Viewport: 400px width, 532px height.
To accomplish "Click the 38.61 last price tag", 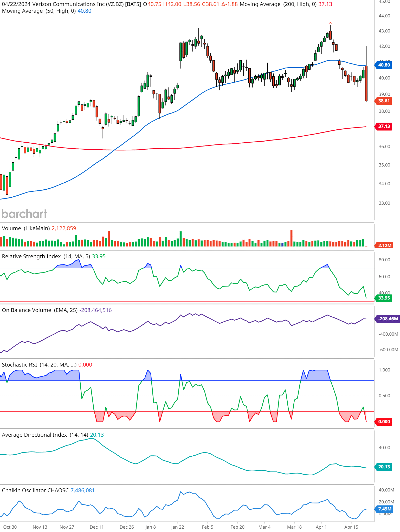I will coord(383,101).
